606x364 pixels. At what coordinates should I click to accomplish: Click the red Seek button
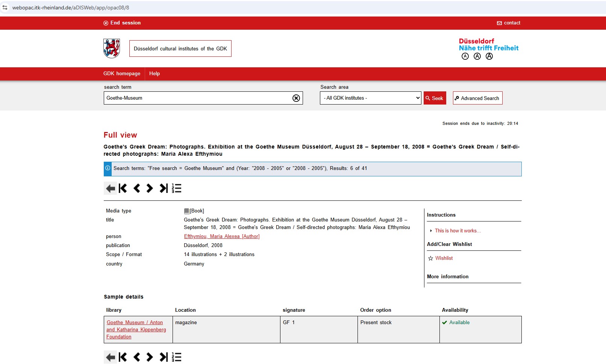[435, 98]
